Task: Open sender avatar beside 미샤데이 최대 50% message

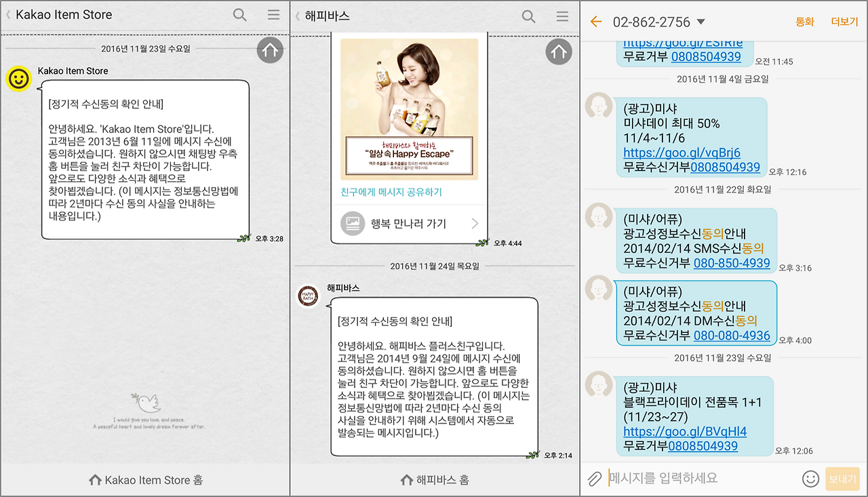Action: (x=599, y=107)
